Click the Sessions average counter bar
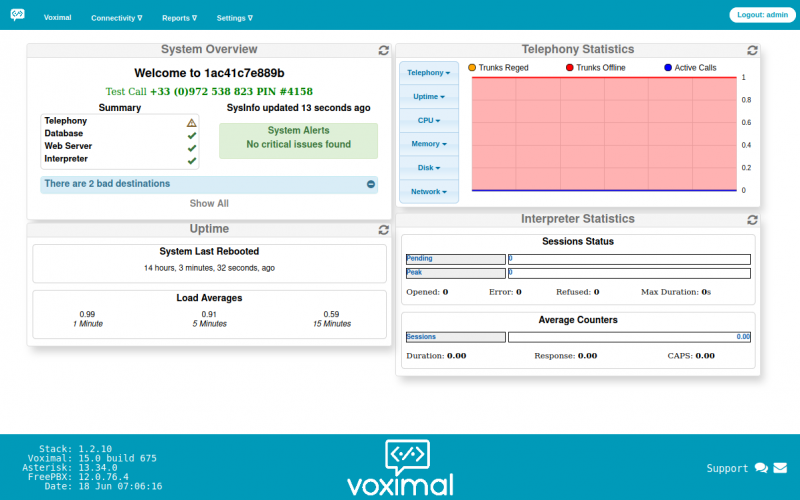The height and width of the screenshot is (500, 800). pos(628,337)
